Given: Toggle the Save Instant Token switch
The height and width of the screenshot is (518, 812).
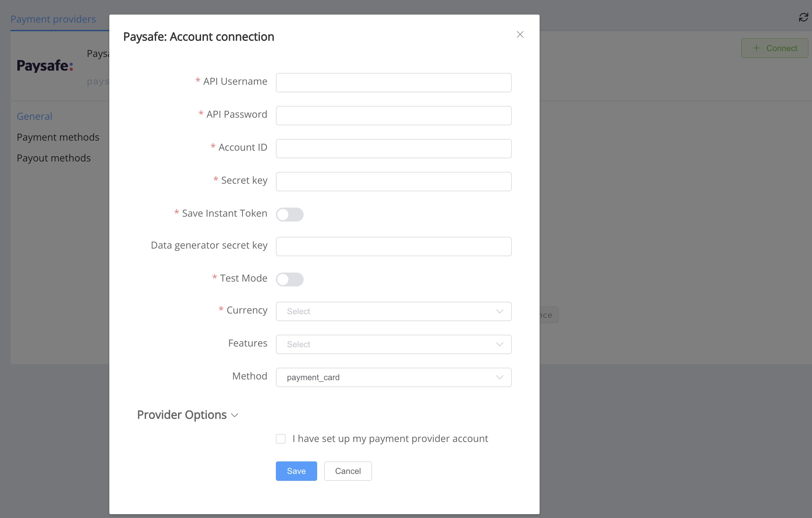Looking at the screenshot, I should click(x=290, y=213).
